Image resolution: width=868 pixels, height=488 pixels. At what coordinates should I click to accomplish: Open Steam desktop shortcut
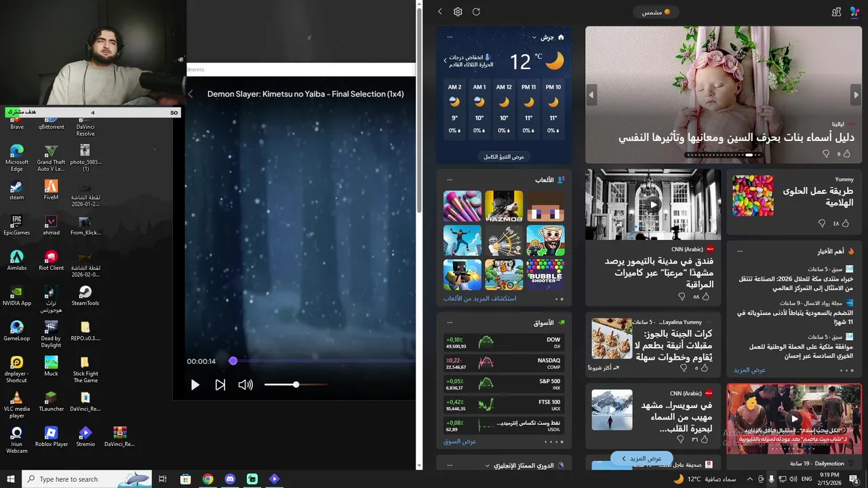point(17,190)
